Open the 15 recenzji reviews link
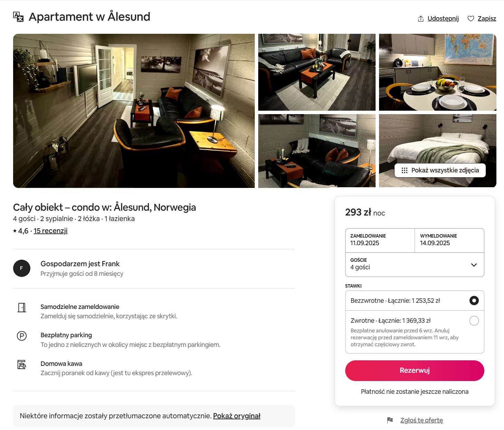 point(50,231)
